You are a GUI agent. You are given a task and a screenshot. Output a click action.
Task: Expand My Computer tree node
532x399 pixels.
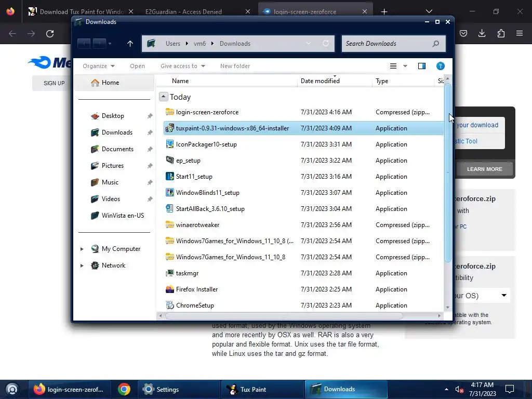[x=82, y=249]
